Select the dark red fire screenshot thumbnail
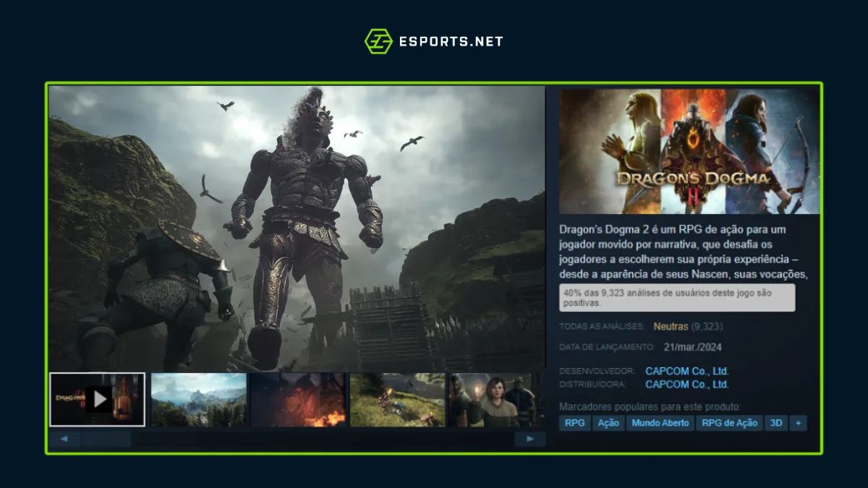 coord(298,400)
